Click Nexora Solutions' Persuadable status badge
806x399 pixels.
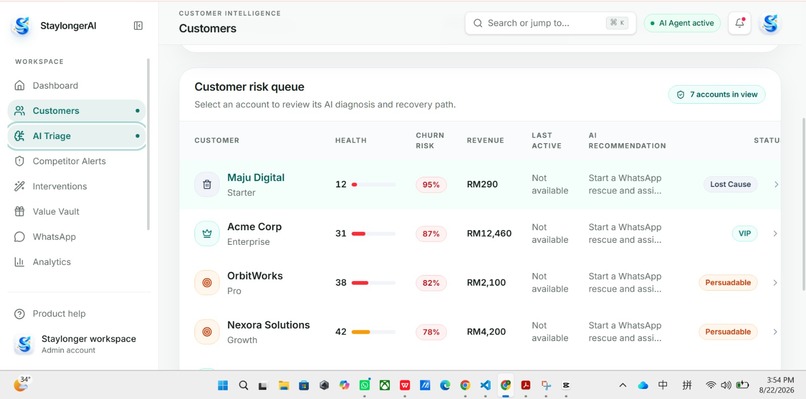click(x=728, y=332)
